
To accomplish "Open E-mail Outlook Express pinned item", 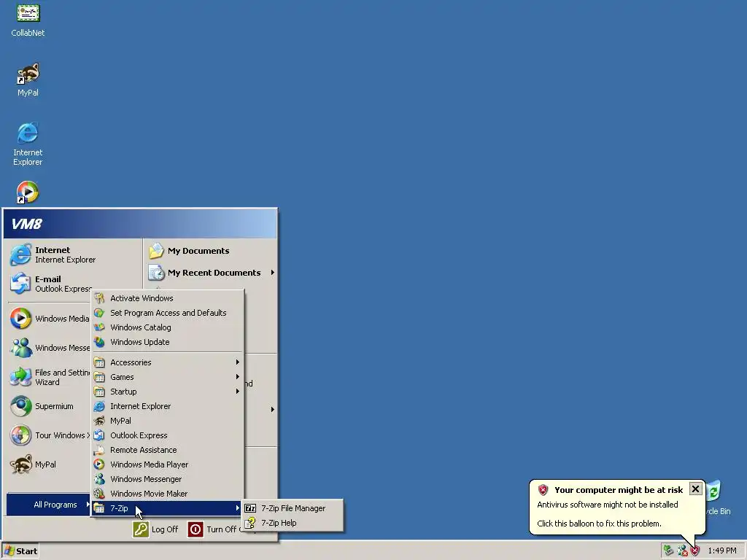I will point(50,284).
